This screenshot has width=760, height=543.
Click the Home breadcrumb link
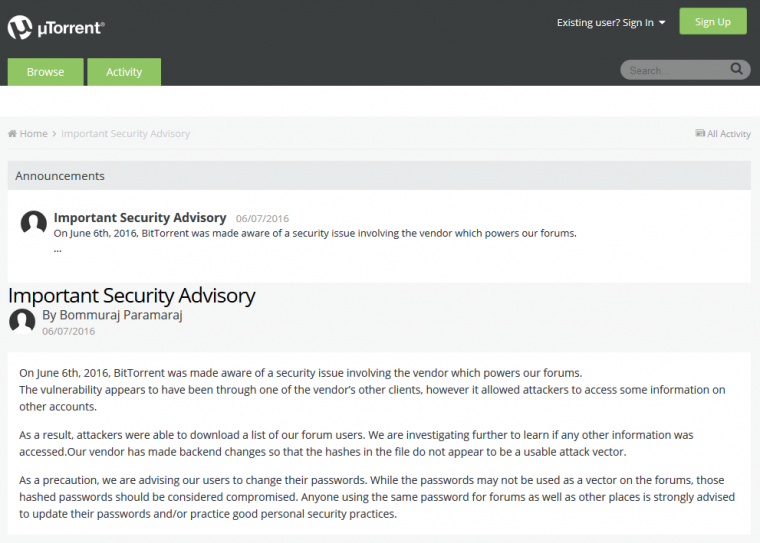tap(33, 133)
